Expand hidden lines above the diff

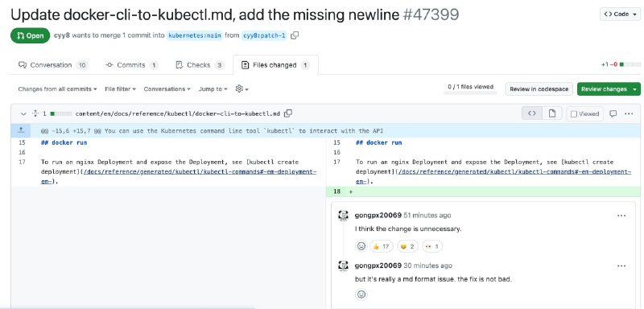point(21,130)
